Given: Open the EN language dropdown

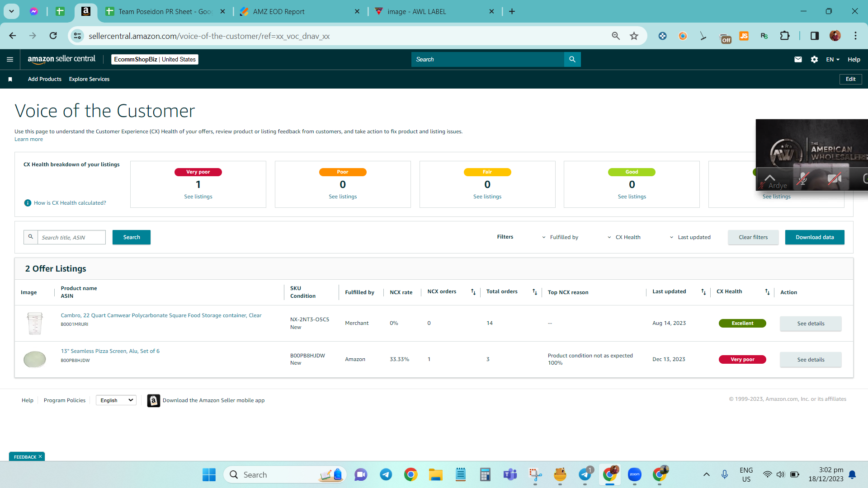Looking at the screenshot, I should [x=832, y=59].
